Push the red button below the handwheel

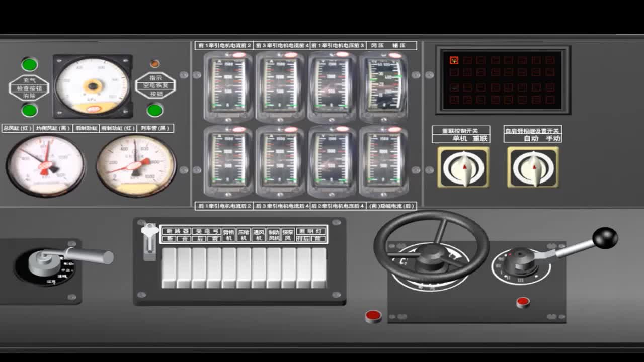373,316
